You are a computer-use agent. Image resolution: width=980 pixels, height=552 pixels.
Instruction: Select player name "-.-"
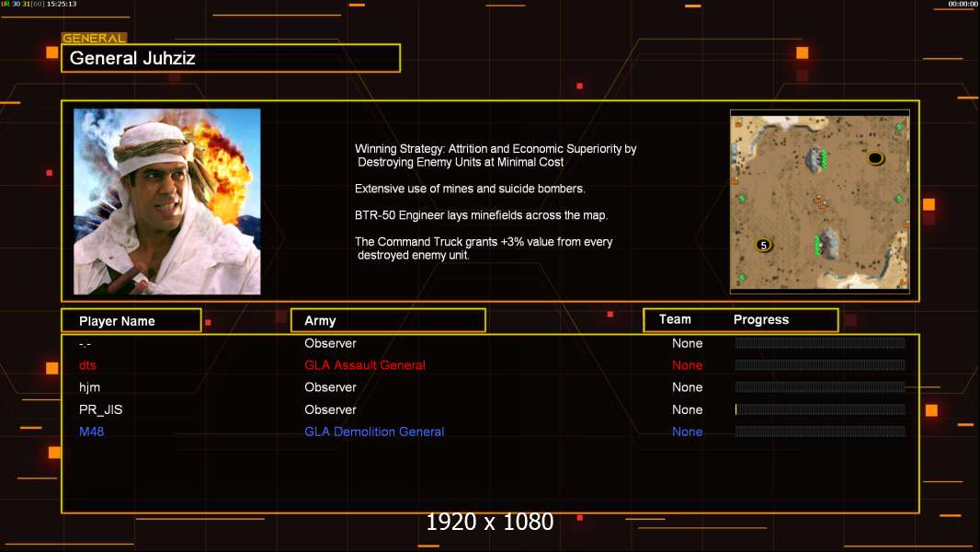click(x=85, y=344)
